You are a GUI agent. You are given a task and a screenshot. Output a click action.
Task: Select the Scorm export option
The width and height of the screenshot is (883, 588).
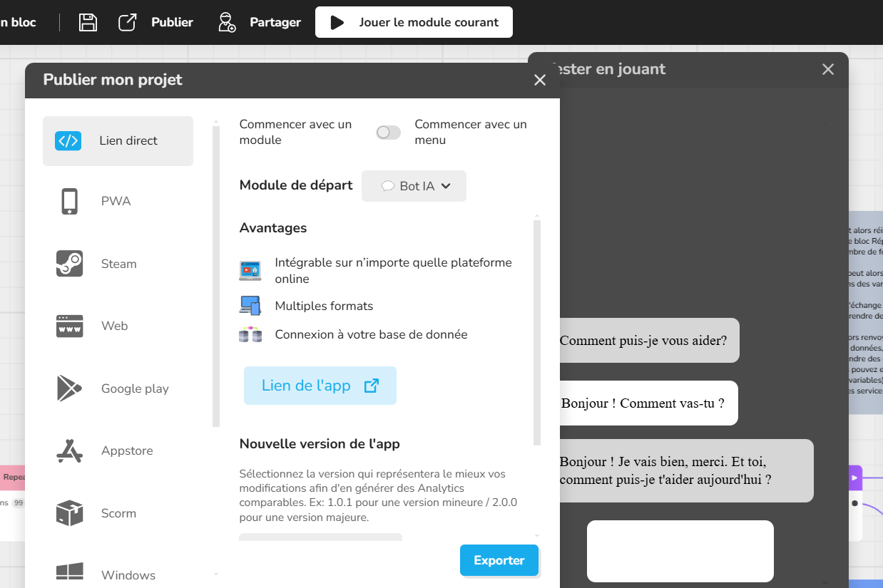[x=118, y=513]
